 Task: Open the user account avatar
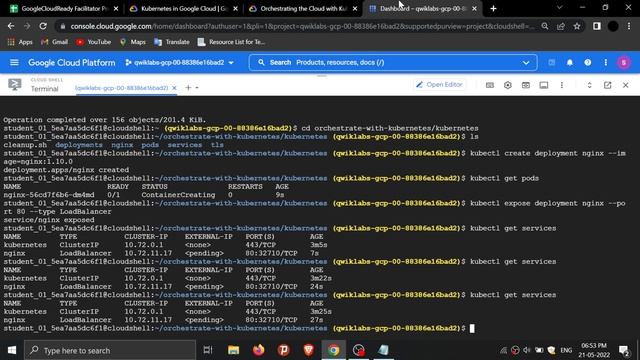tap(623, 62)
